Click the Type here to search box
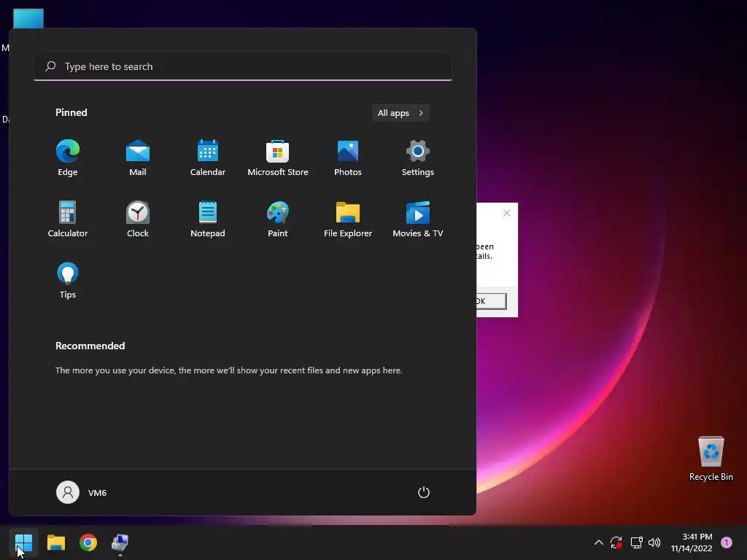Screen dimensions: 747x560 click(x=243, y=66)
